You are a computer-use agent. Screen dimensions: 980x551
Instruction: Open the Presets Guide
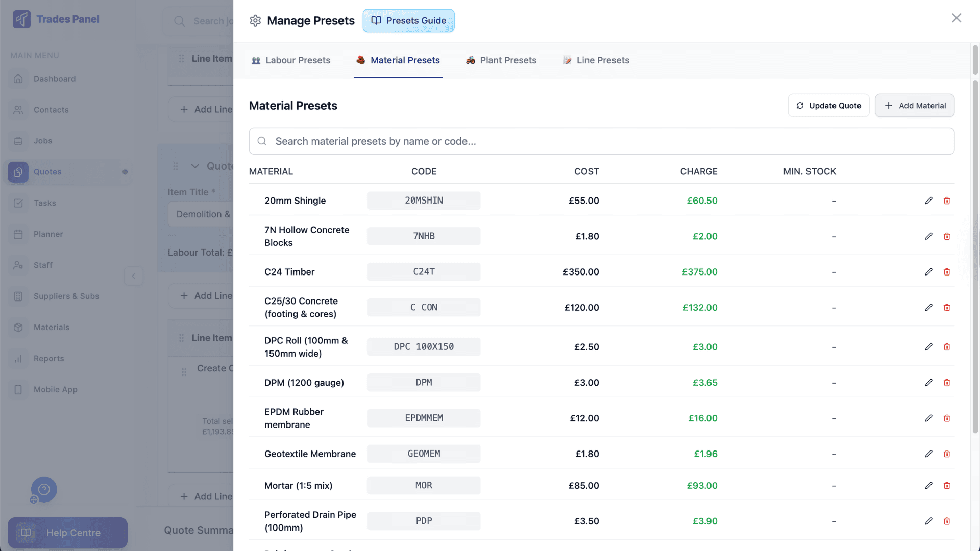408,20
